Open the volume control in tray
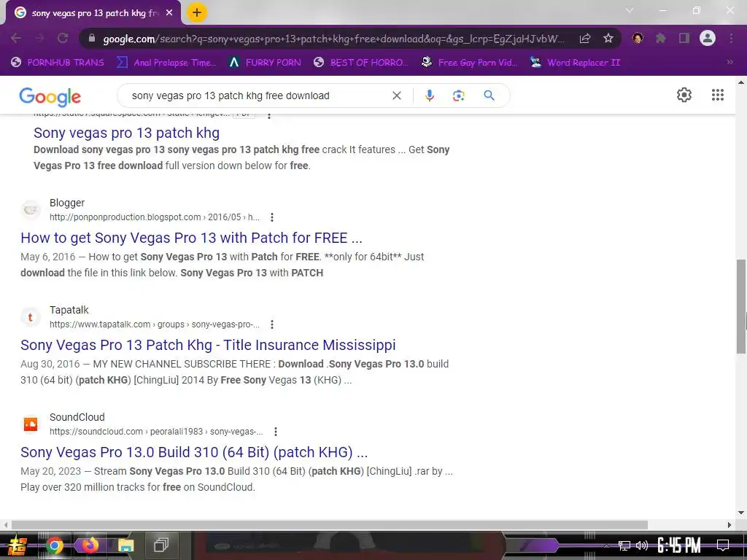The image size is (747, 560). tap(642, 545)
